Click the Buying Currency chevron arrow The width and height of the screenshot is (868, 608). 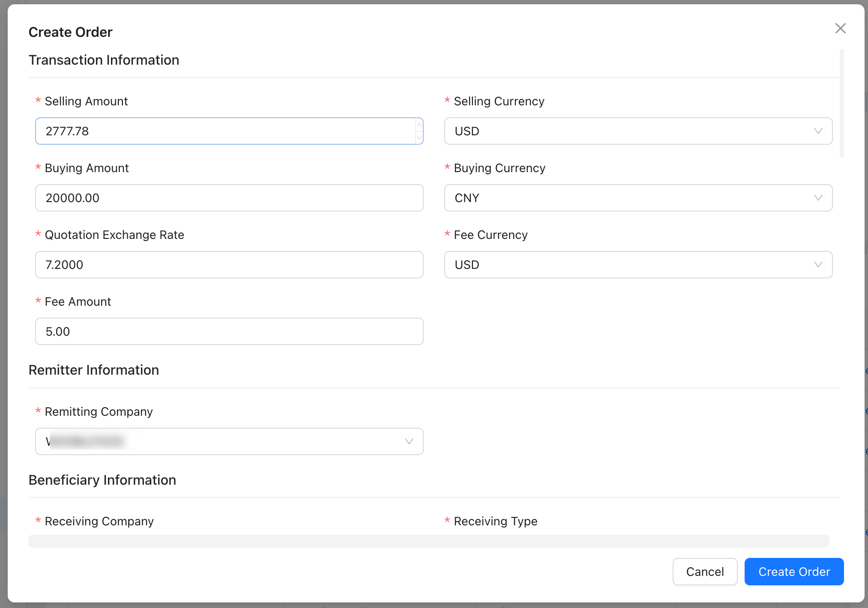click(x=818, y=198)
